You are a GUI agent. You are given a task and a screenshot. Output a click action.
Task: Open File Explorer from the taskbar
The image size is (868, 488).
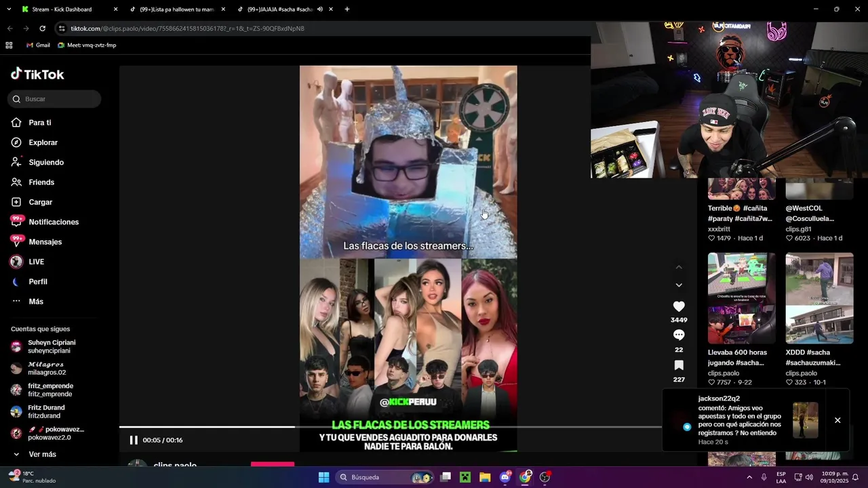tap(485, 477)
